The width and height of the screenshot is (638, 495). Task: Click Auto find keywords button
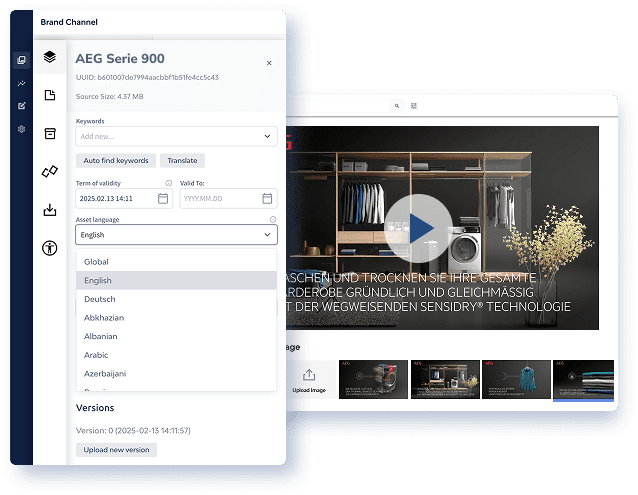click(x=116, y=160)
